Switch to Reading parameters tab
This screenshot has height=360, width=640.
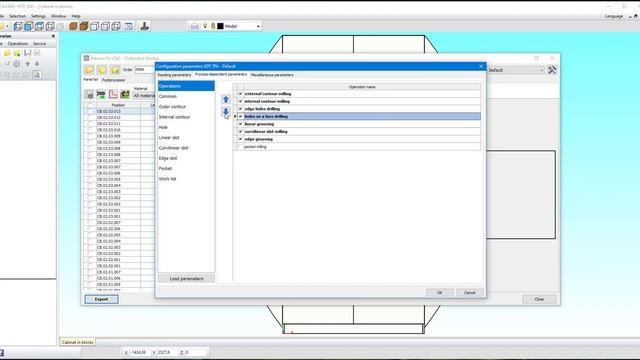click(x=174, y=75)
